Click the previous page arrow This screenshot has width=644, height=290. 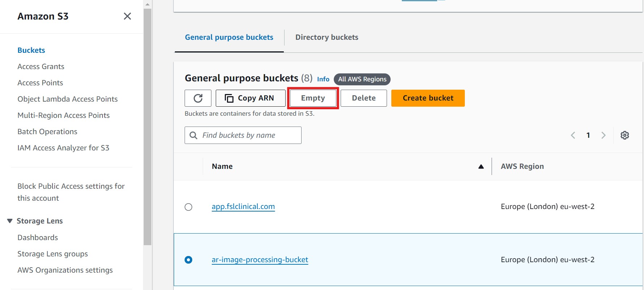(x=573, y=135)
